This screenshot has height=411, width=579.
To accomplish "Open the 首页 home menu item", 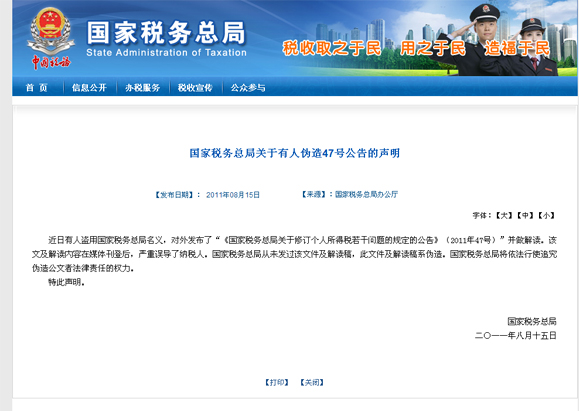I will [37, 88].
